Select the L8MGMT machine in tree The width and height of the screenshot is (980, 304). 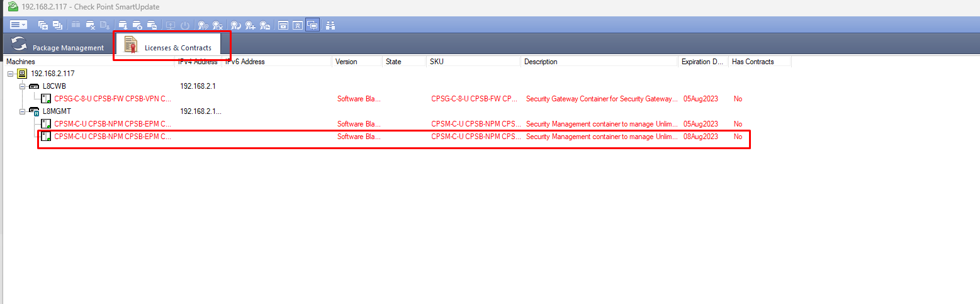(57, 111)
